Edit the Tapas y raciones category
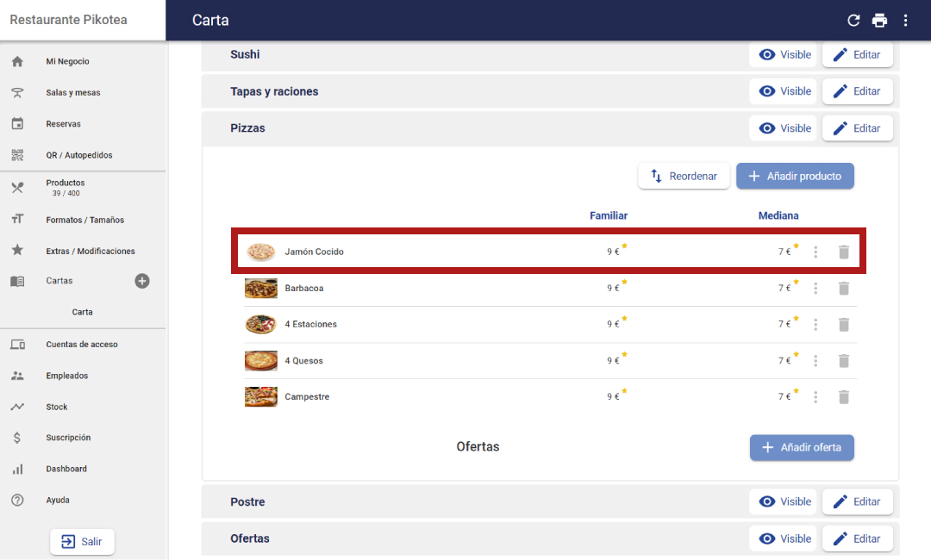This screenshot has height=560, width=931. (x=858, y=91)
